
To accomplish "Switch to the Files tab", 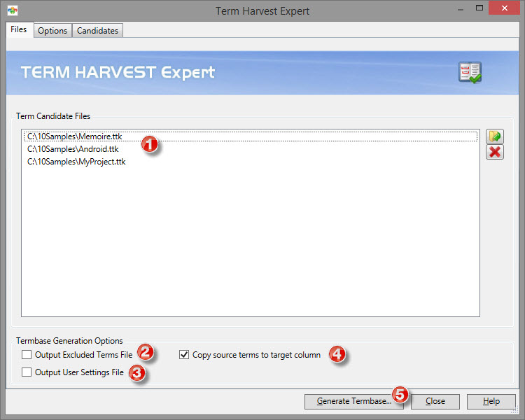I will (x=19, y=30).
